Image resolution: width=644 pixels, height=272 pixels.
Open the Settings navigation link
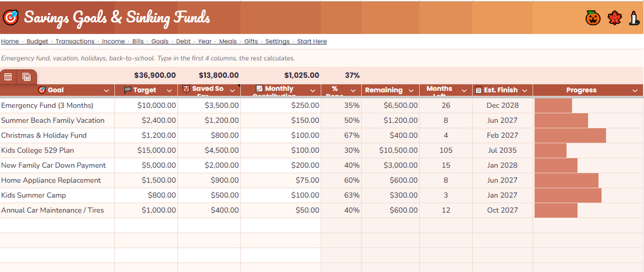[x=277, y=41]
